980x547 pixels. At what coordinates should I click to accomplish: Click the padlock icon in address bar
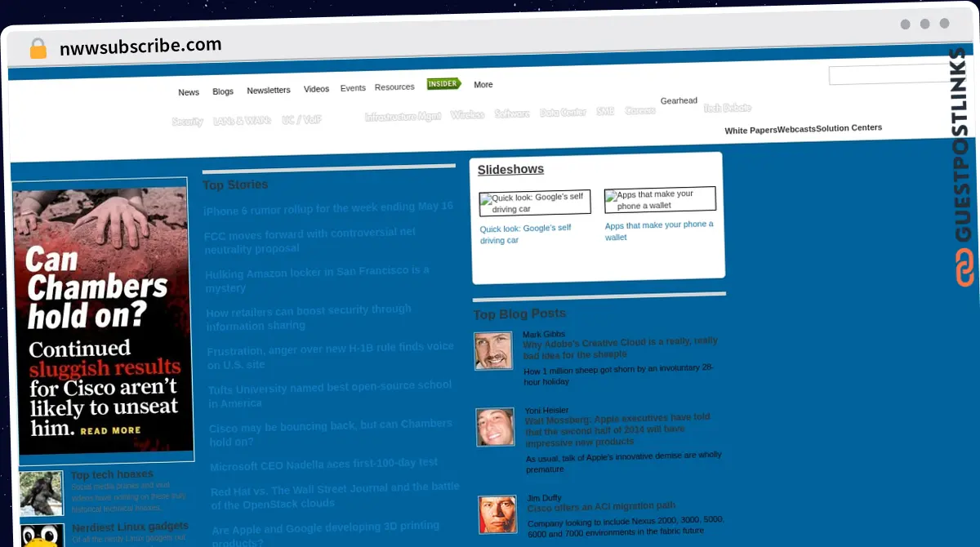[x=38, y=49]
